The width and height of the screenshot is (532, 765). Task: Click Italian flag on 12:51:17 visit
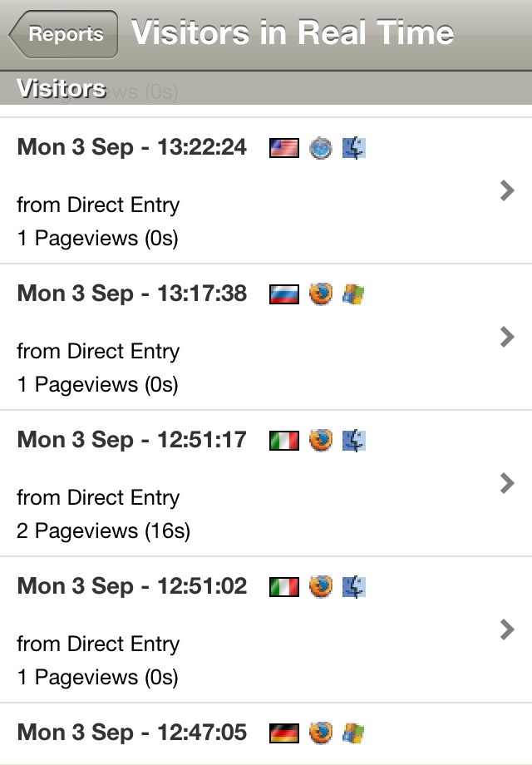click(284, 441)
